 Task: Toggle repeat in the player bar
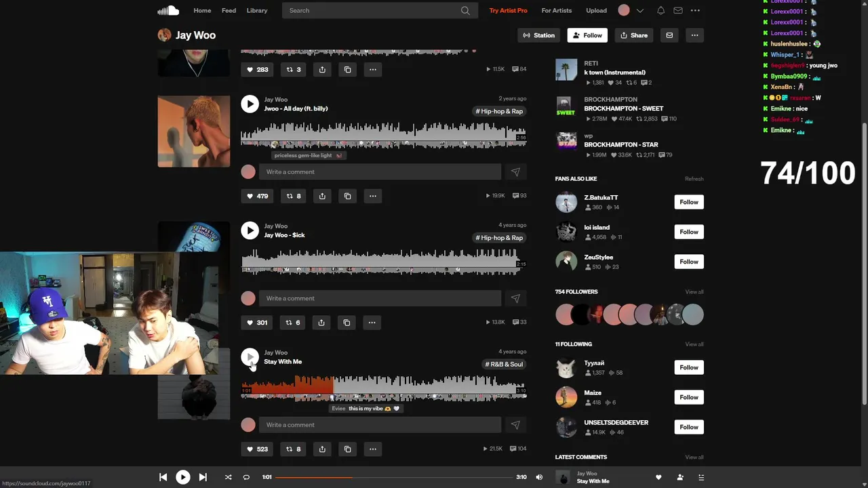[x=246, y=477]
